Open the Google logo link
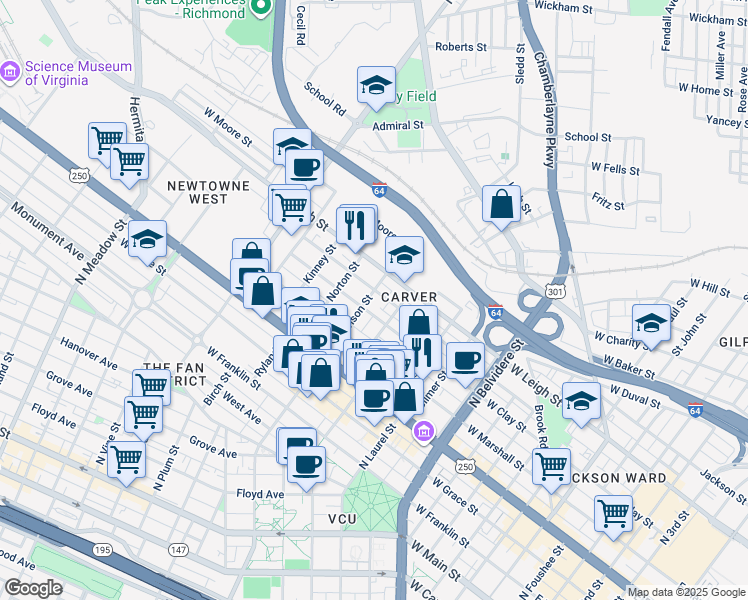The image size is (748, 600). pyautogui.click(x=33, y=587)
